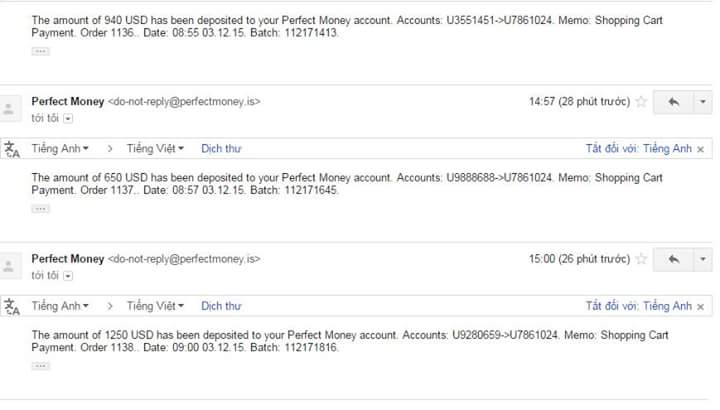Click 'Tắt đối với: Tiếng Anh' in 14:57 email
Viewport: 720px width, 410px height.
[638, 149]
